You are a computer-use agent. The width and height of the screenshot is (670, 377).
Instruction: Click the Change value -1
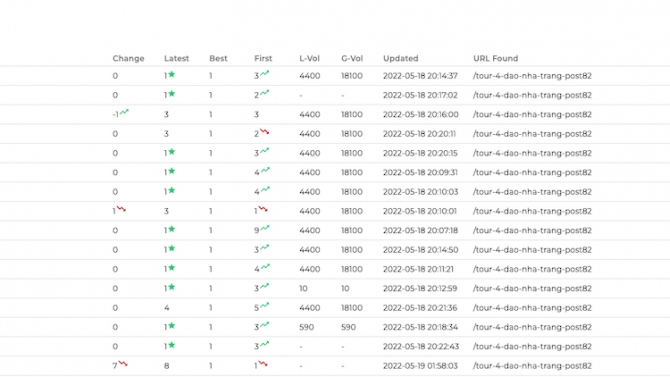[x=115, y=115]
